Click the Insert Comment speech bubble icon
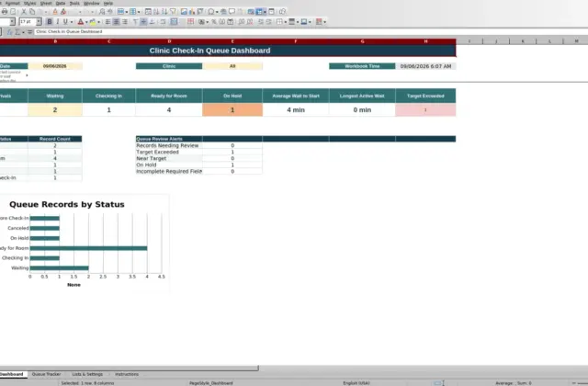 point(232,12)
